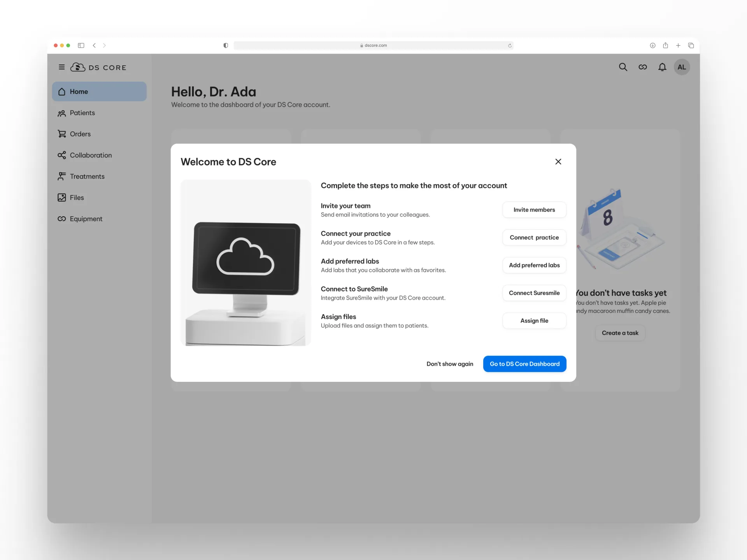Click the Files image icon
Image resolution: width=747 pixels, height=560 pixels.
(61, 198)
